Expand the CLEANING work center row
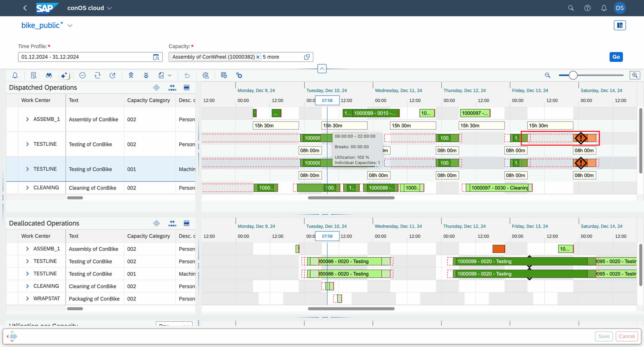Viewport: 644px width, 347px height. [28, 187]
